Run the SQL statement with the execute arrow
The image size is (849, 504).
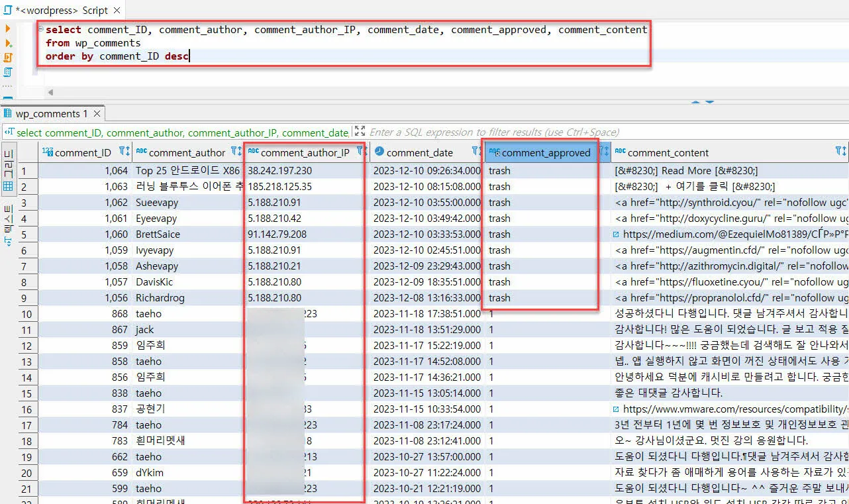(x=8, y=28)
